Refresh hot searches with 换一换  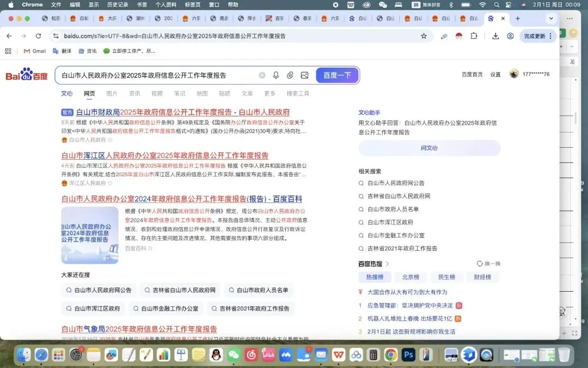pos(488,264)
